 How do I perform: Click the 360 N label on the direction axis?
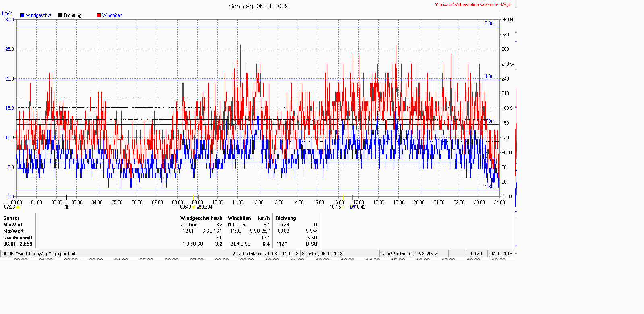pos(507,20)
